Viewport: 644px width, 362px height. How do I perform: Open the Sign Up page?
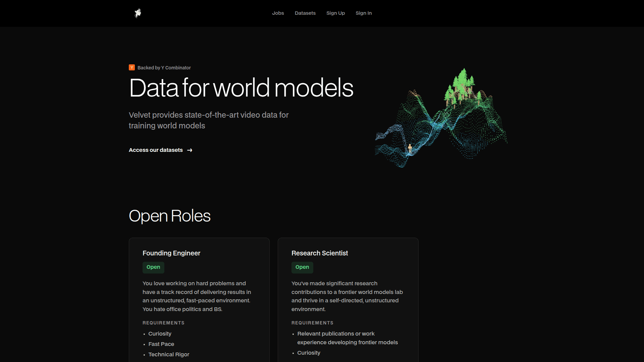[335, 13]
